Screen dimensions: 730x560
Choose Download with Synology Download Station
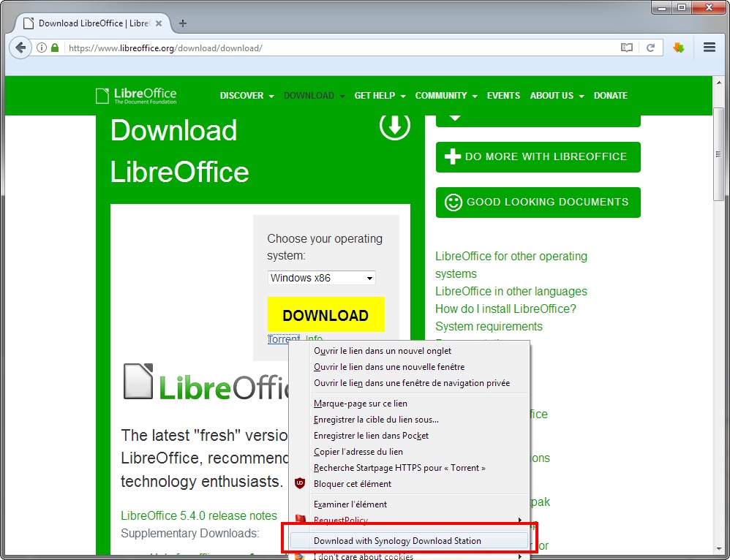coord(397,541)
